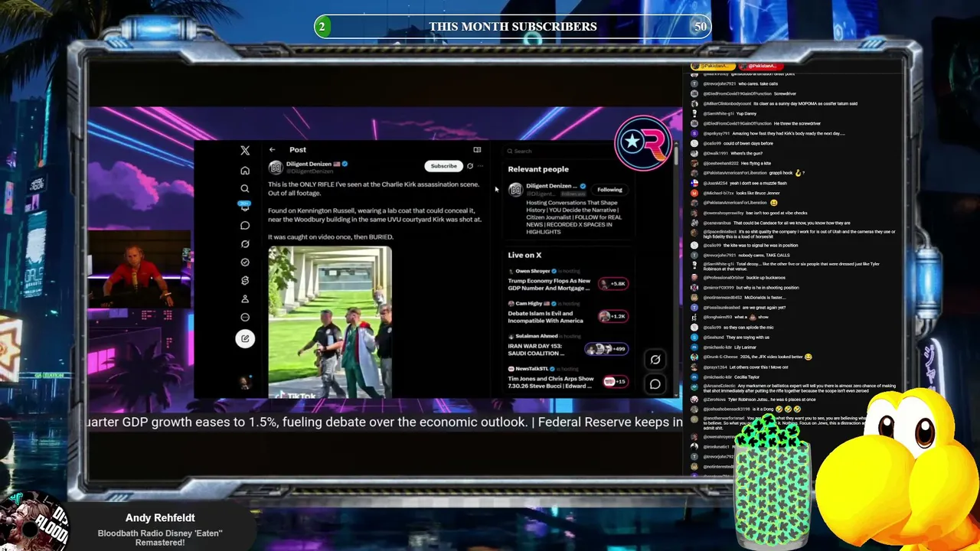Open the Notifications bell icon
This screenshot has width=980, height=551.
click(x=245, y=207)
